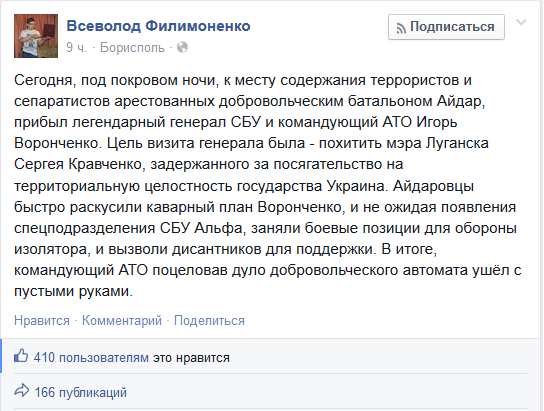
Task: Click the RSS feed icon in Подписаться
Action: point(401,28)
